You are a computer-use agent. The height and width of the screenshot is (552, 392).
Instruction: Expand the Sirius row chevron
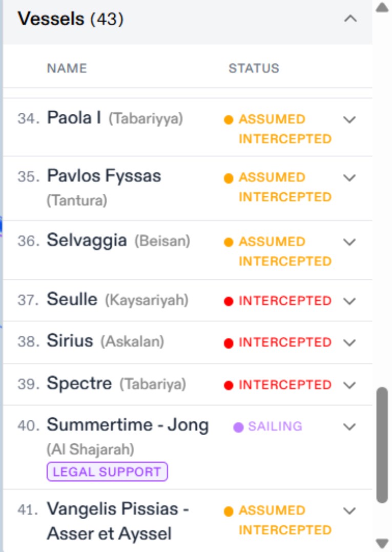click(x=349, y=342)
